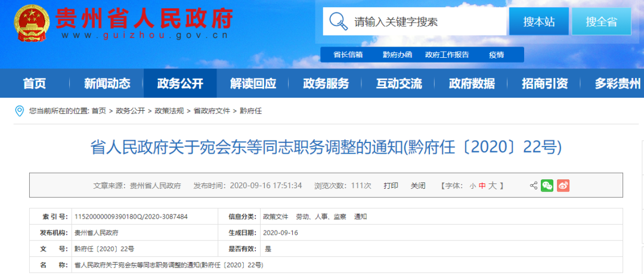Open the 招商引资 nav tab
The width and height of the screenshot is (644, 274).
544,83
